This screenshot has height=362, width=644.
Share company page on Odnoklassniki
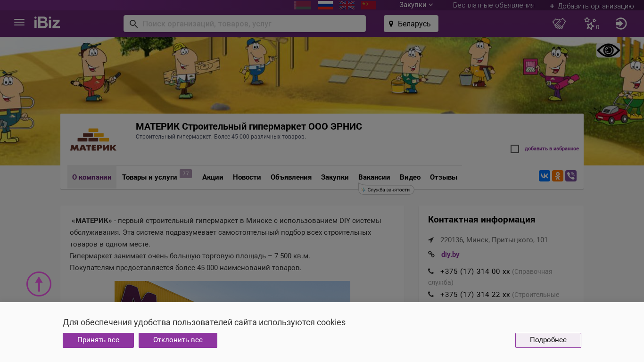[x=558, y=176]
